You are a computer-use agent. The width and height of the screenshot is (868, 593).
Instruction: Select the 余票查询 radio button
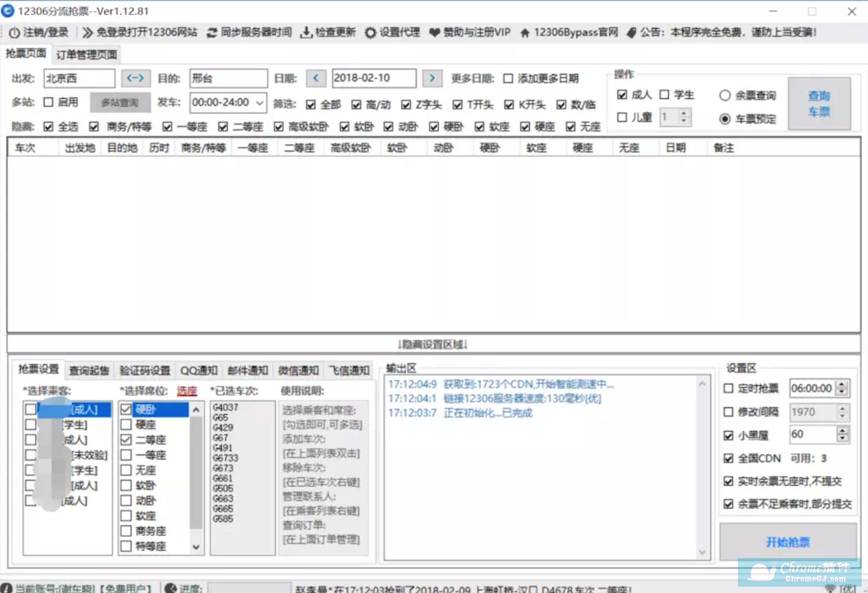(x=725, y=95)
